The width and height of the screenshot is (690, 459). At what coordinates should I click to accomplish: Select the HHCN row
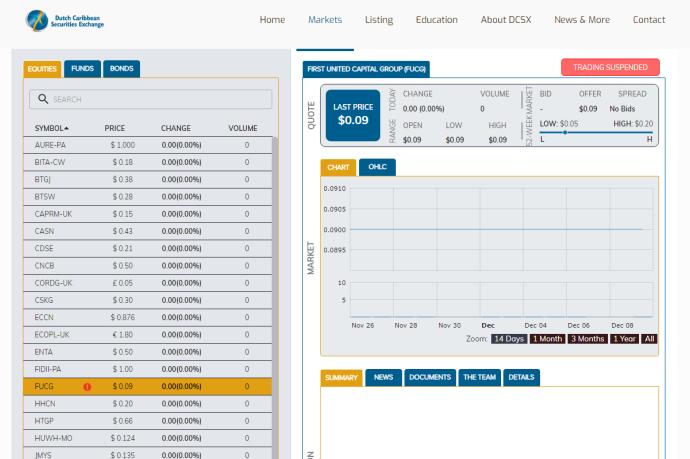[x=148, y=404]
